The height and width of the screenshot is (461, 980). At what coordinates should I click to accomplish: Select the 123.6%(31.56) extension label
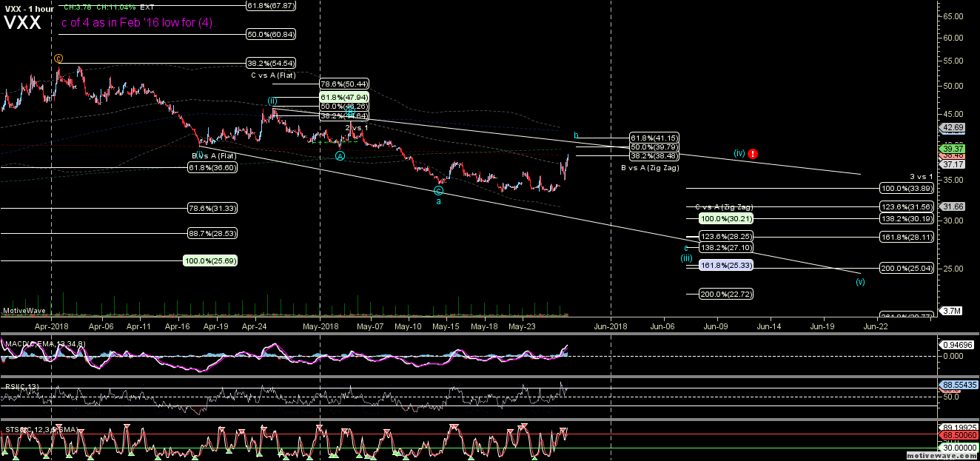[906, 206]
